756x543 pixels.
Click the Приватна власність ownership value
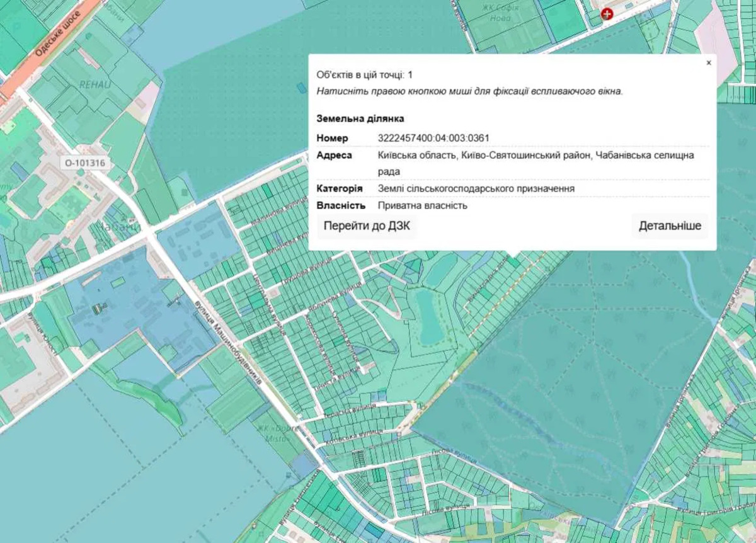point(422,205)
